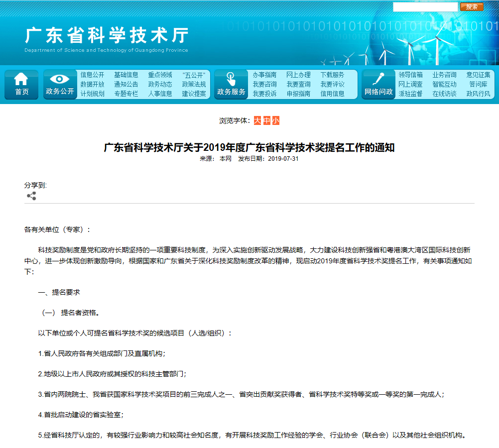Set browsing font size to 大

257,120
